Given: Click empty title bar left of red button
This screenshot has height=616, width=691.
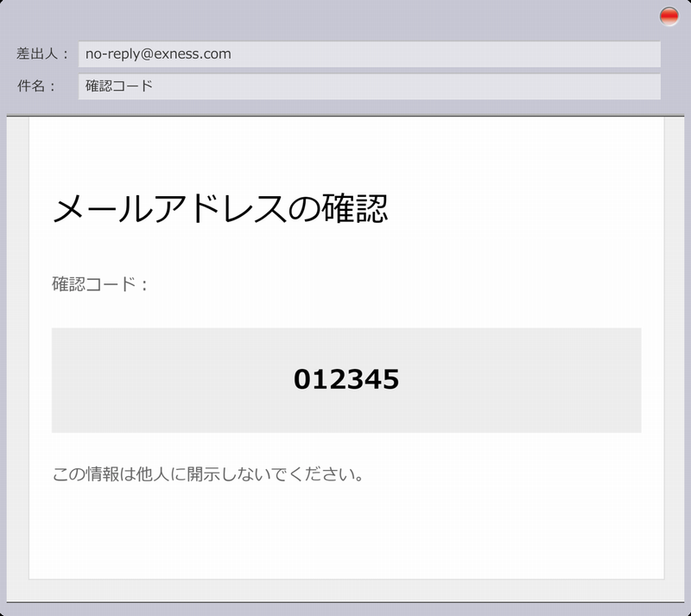Looking at the screenshot, I should [345, 16].
